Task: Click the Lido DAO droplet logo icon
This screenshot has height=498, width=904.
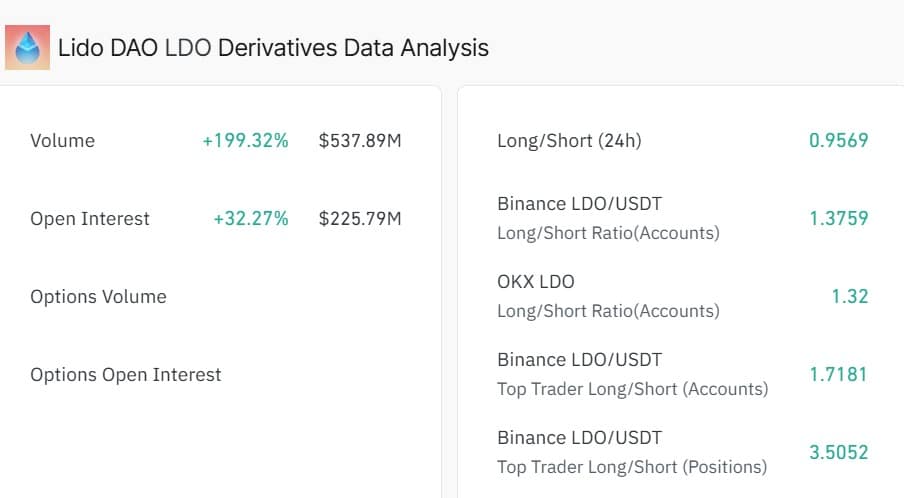Action: [x=27, y=47]
